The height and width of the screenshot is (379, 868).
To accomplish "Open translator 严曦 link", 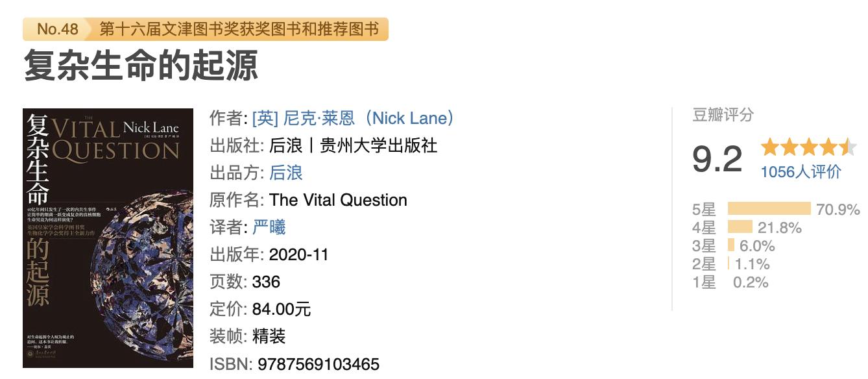I will pyautogui.click(x=269, y=227).
